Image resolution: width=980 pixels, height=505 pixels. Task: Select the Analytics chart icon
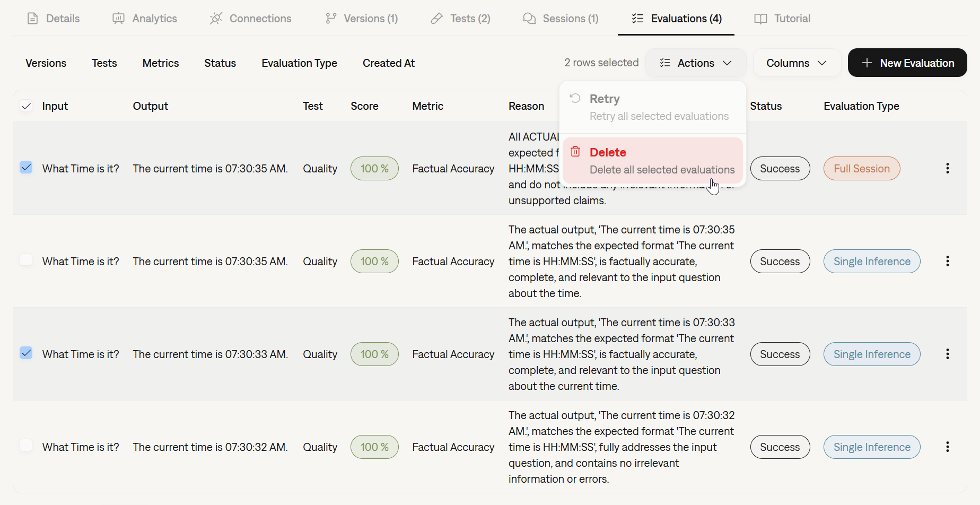click(118, 18)
